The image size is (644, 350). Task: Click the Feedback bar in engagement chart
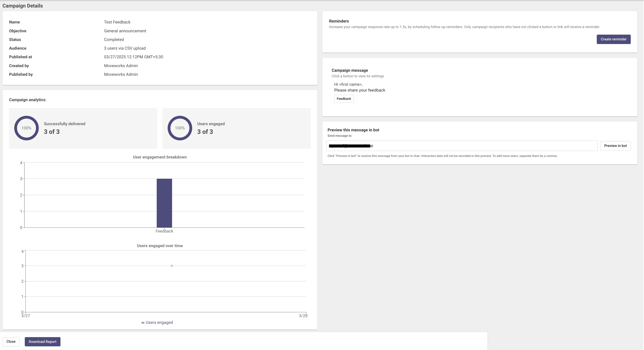tap(164, 203)
